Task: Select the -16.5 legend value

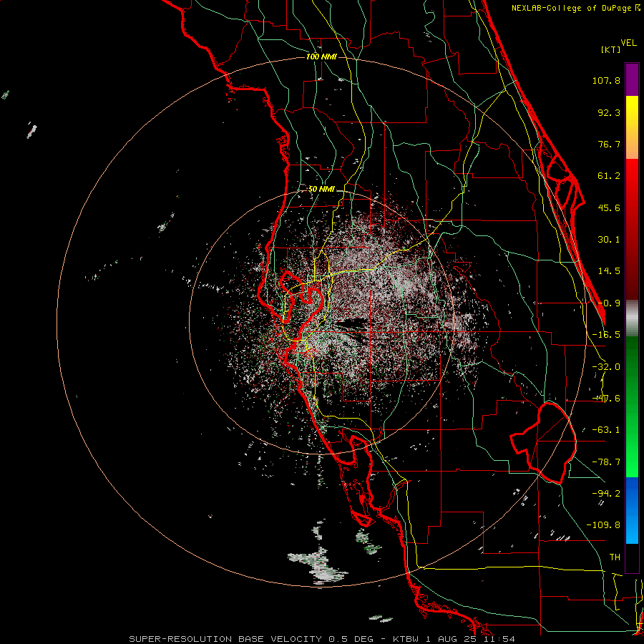Action: pos(606,335)
